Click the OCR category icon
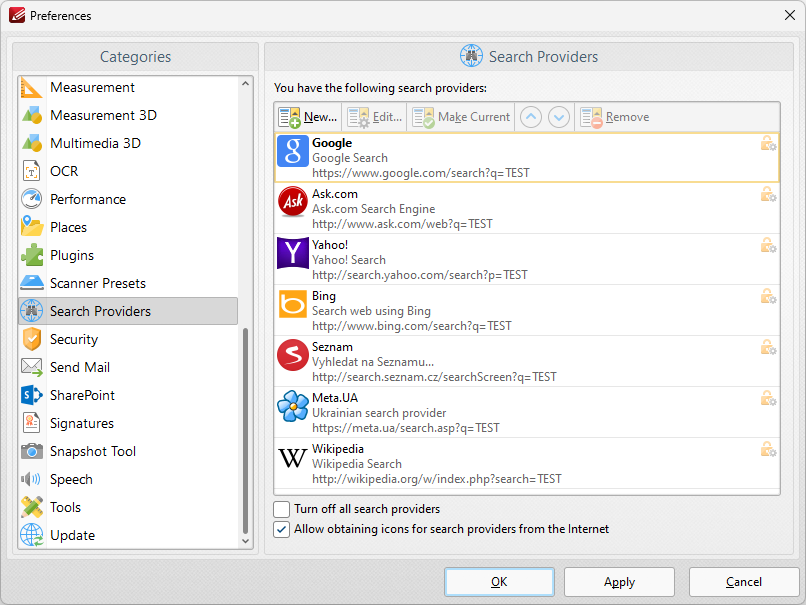 click(x=31, y=171)
